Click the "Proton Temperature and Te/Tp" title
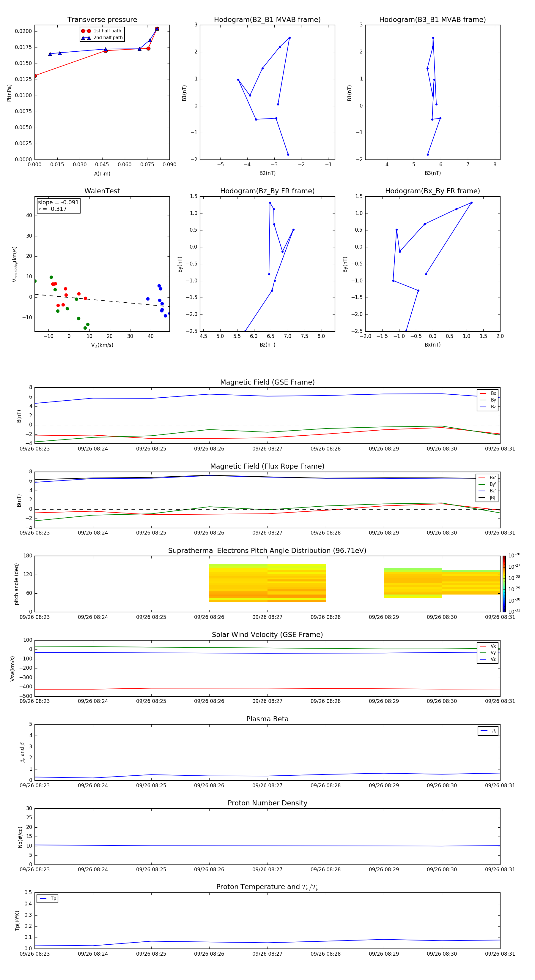Screen dimensions: 535x980 (x=267, y=887)
